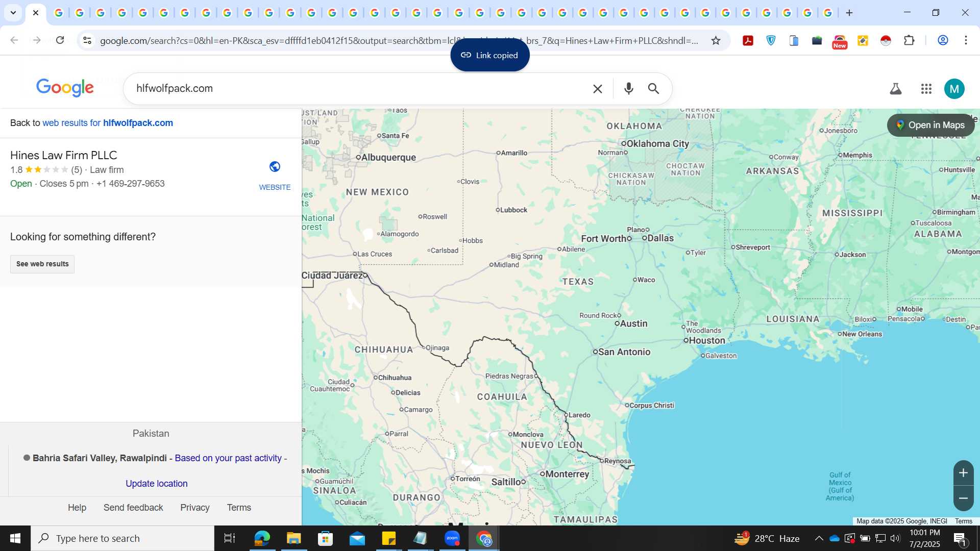Click See web results button

(x=42, y=264)
